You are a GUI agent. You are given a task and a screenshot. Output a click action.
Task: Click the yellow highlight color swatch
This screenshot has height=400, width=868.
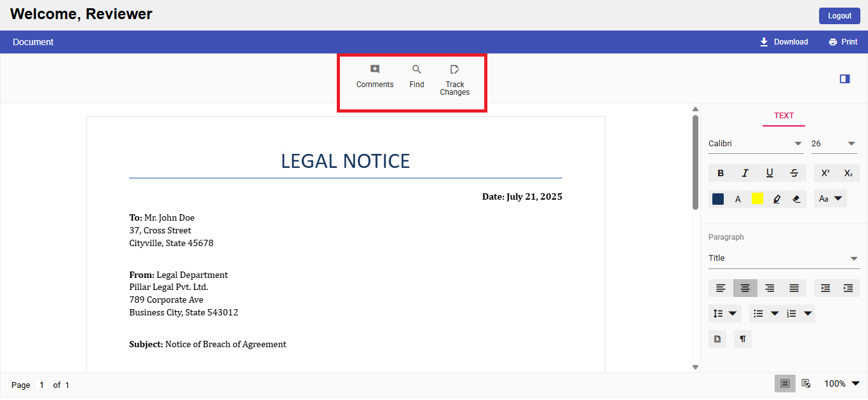pyautogui.click(x=757, y=198)
